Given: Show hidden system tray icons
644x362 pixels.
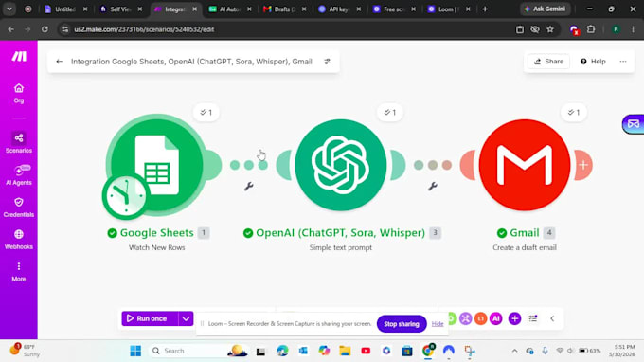Looking at the screenshot, I should coord(514,351).
